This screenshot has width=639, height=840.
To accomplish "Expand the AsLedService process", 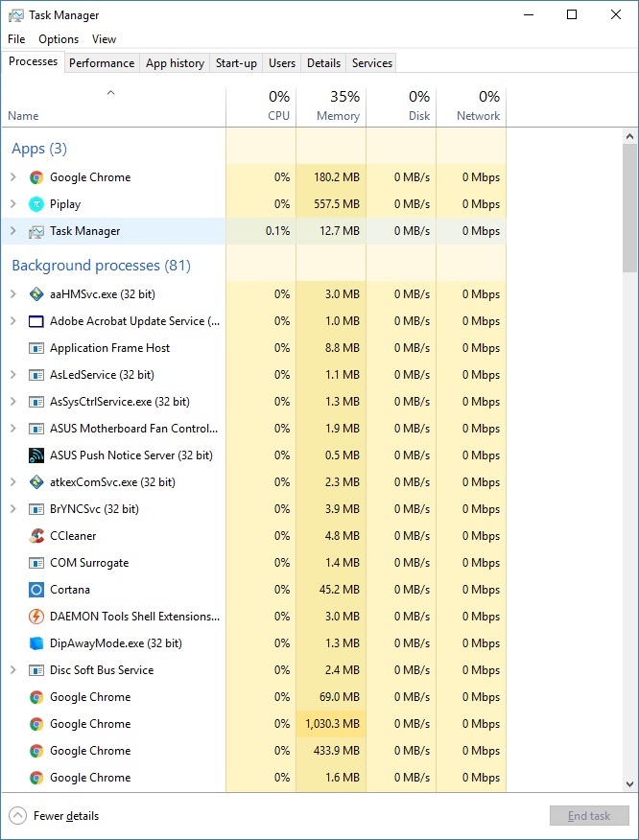I will click(13, 375).
